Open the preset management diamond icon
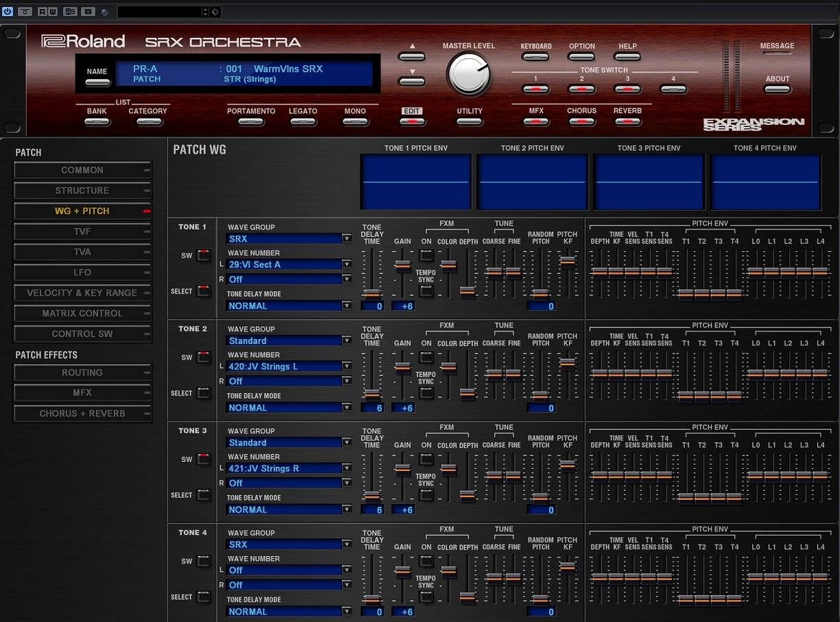Image resolution: width=840 pixels, height=622 pixels. pyautogui.click(x=215, y=12)
